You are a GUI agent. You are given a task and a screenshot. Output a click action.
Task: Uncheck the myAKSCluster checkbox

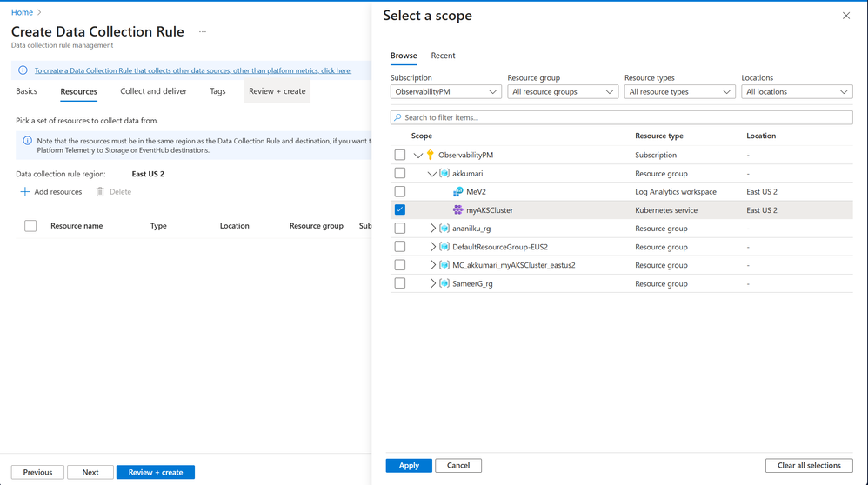point(400,209)
